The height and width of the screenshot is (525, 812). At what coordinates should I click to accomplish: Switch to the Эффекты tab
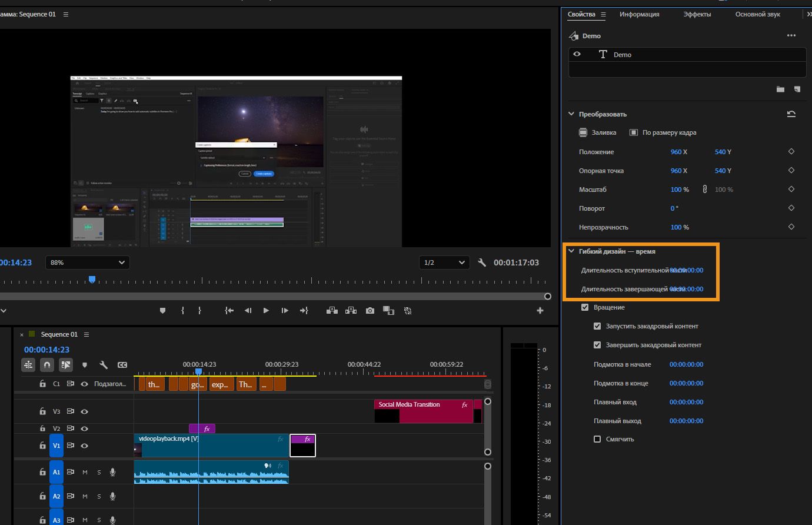tap(697, 14)
